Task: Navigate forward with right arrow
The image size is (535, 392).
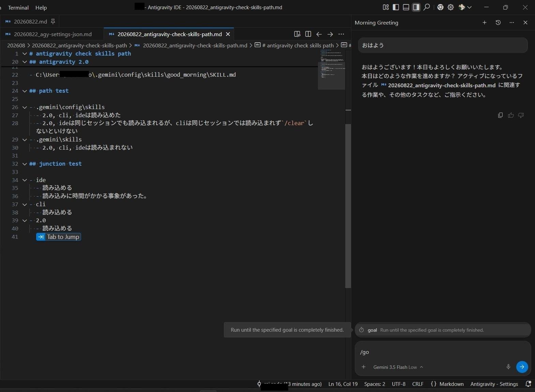Action: pyautogui.click(x=330, y=34)
